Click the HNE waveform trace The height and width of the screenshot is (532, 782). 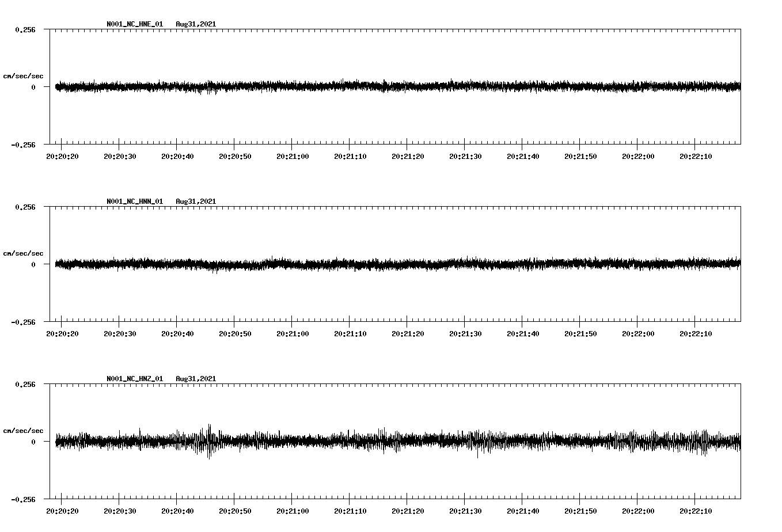pyautogui.click(x=398, y=86)
